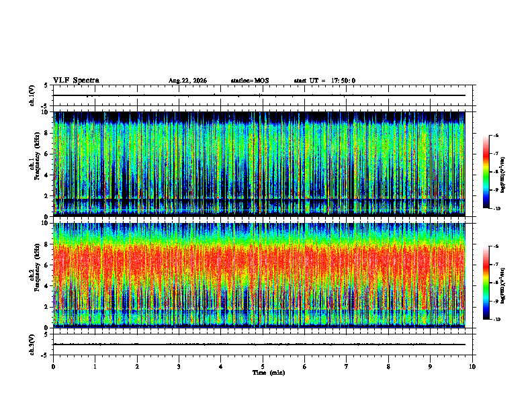Click the ch.1 spectrogram colorbar
Screen dimensions: 532x411
click(486, 172)
